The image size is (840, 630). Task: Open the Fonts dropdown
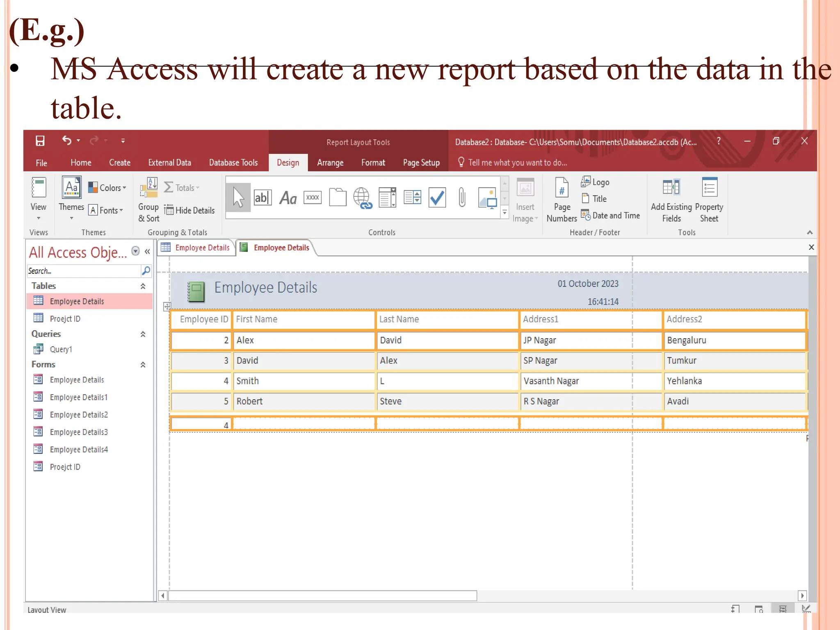[x=106, y=210]
